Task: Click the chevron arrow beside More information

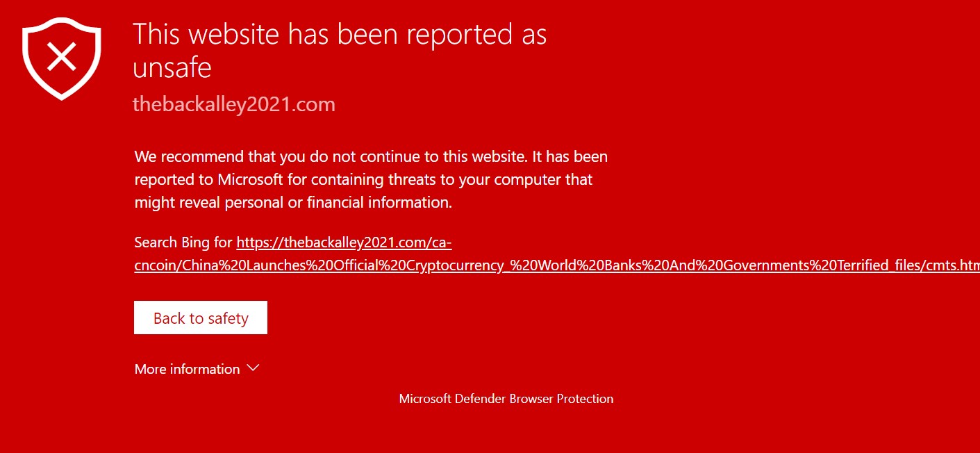Action: click(x=253, y=368)
